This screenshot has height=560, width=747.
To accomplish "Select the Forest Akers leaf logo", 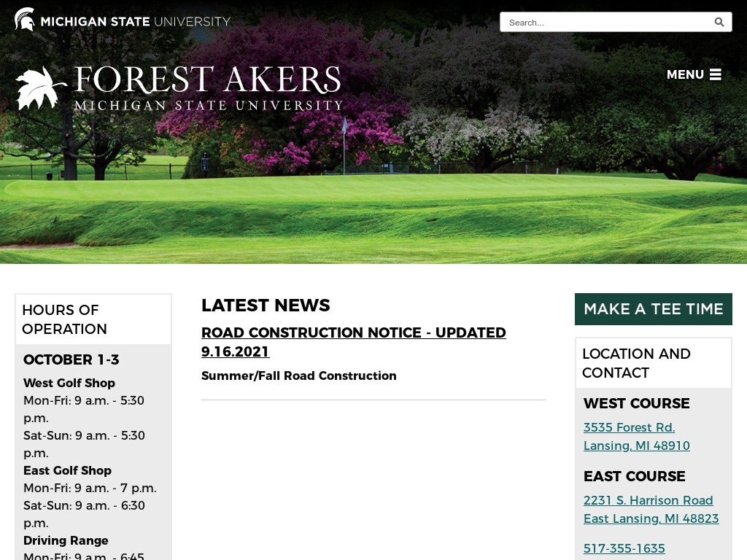I will tap(42, 86).
